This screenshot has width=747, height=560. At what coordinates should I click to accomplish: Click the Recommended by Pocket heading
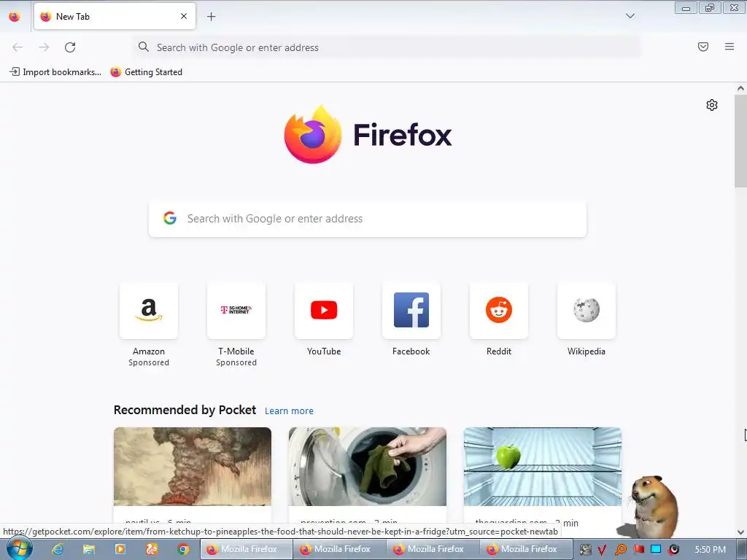click(x=185, y=410)
